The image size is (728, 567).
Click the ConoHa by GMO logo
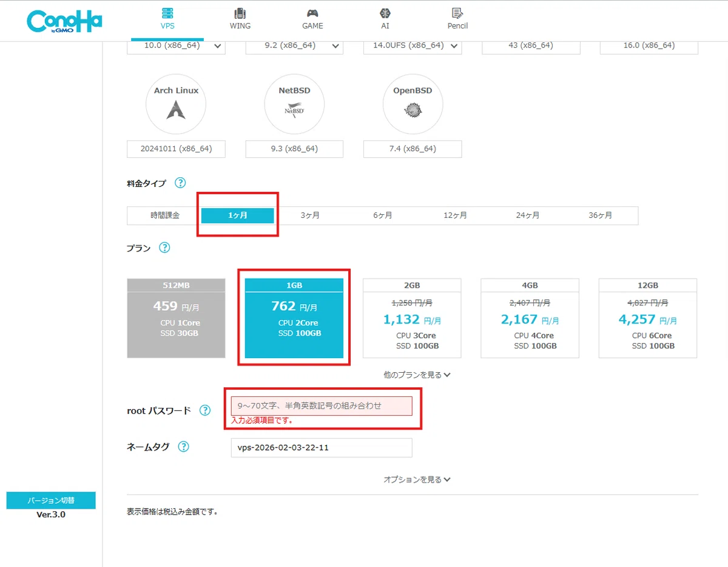pos(64,21)
